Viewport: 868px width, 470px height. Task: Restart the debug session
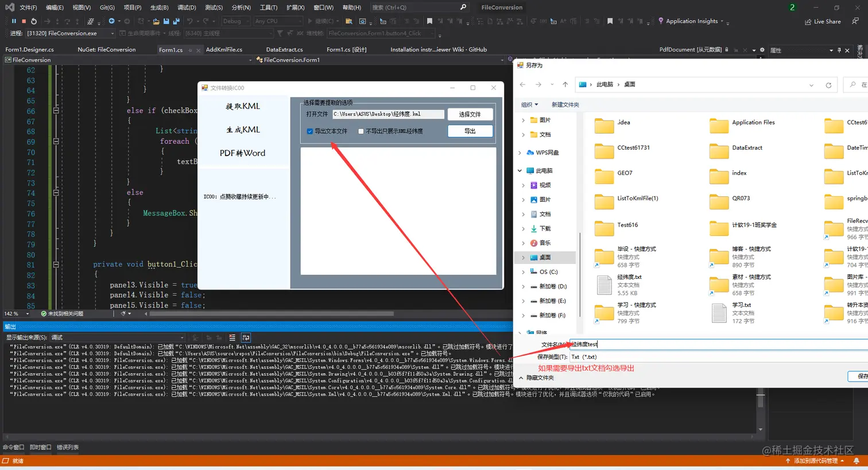click(x=34, y=21)
